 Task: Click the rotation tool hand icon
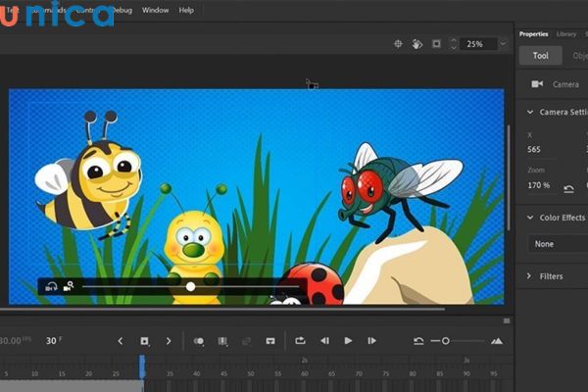click(x=416, y=44)
